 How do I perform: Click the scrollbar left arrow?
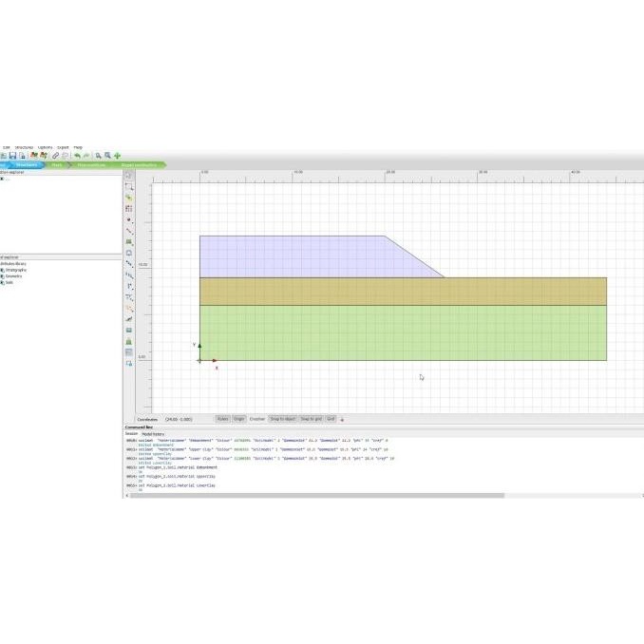pyautogui.click(x=127, y=496)
